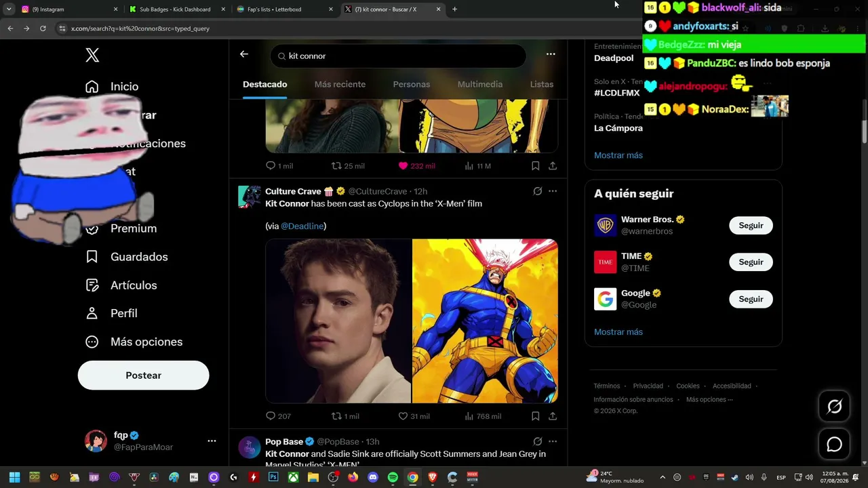Click the Postear button
868x488 pixels.
[x=143, y=375]
